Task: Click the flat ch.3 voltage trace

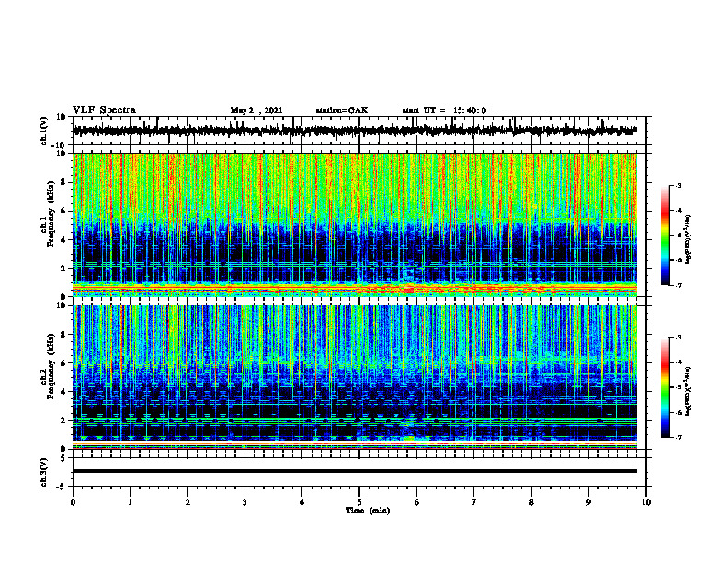Action: tap(355, 471)
